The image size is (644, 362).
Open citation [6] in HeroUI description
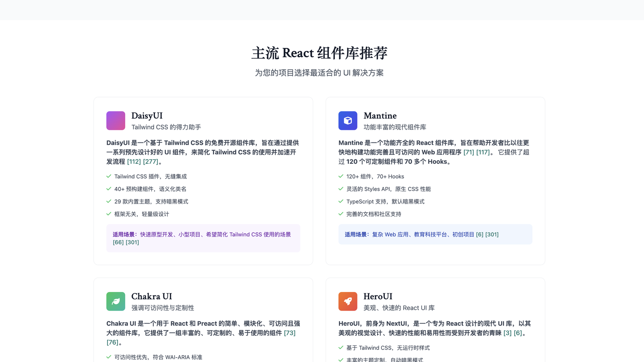tap(518, 333)
